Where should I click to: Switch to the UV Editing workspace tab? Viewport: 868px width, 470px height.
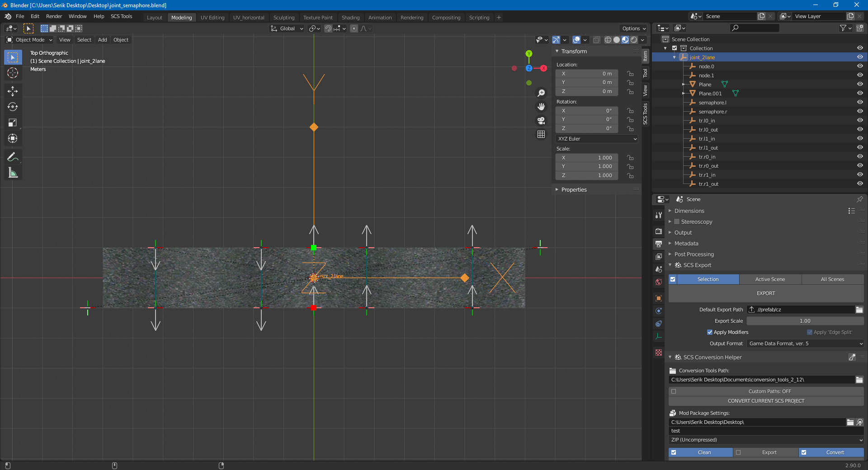212,18
